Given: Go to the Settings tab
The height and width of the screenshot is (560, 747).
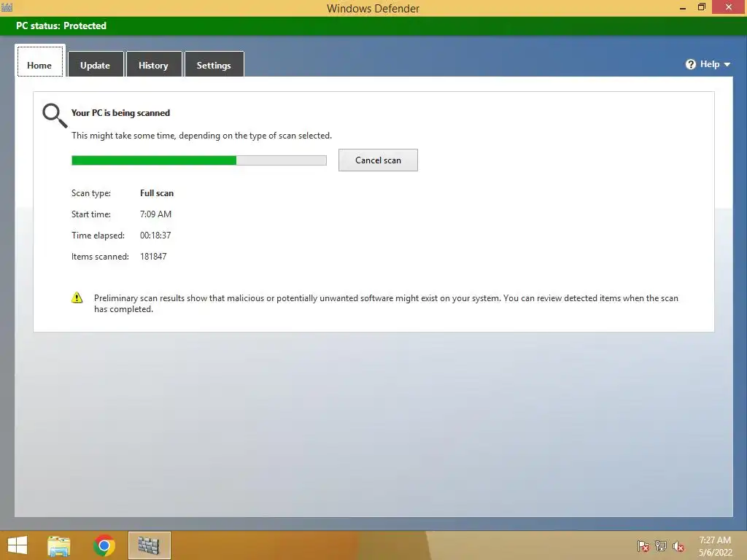Looking at the screenshot, I should tap(214, 64).
